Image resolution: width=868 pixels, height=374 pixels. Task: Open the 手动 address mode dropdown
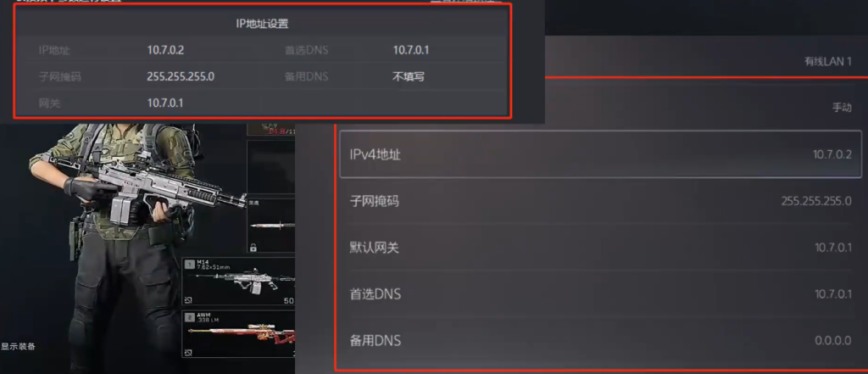(600, 108)
